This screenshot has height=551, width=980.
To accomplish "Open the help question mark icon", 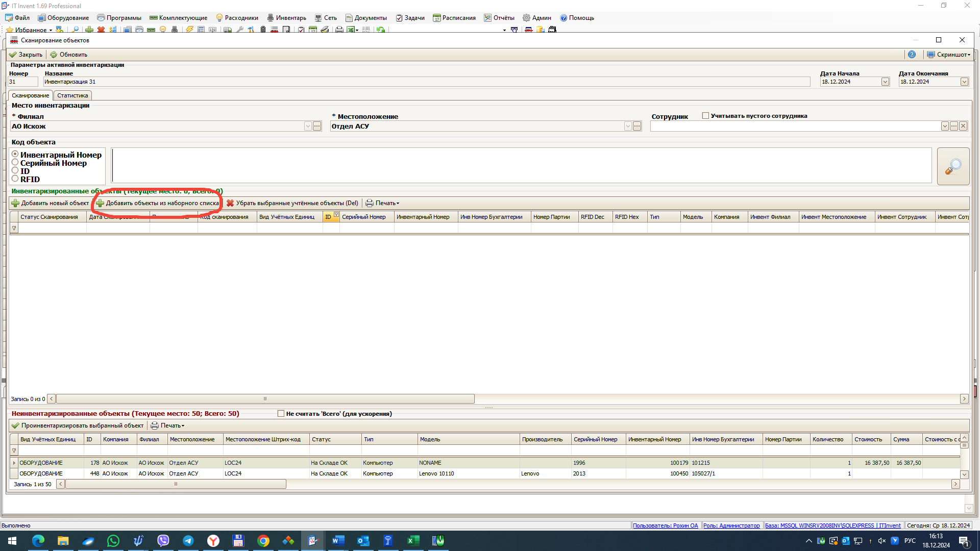I will (912, 55).
